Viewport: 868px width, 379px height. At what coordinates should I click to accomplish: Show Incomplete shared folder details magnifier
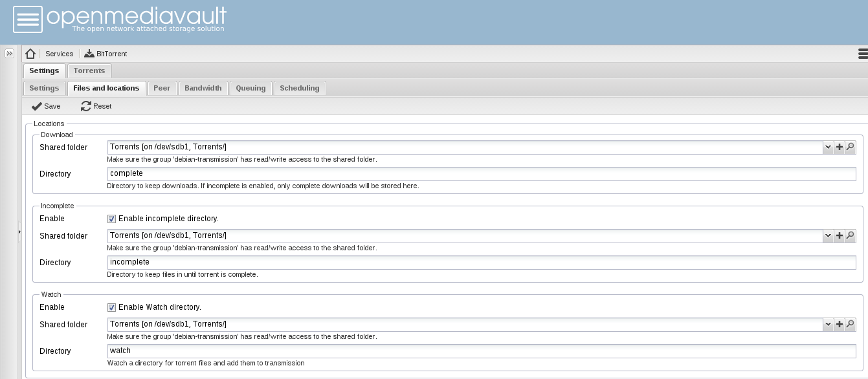tap(851, 236)
